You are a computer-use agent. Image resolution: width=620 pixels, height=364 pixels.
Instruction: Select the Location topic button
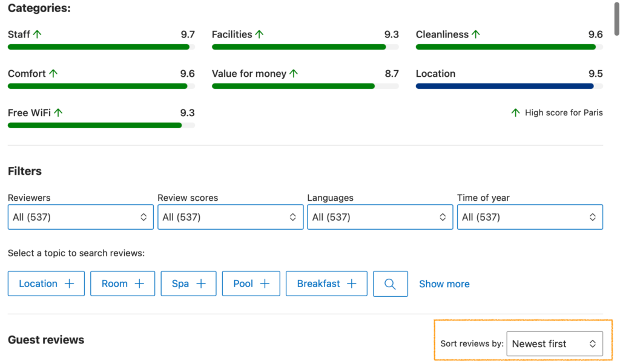pyautogui.click(x=46, y=284)
